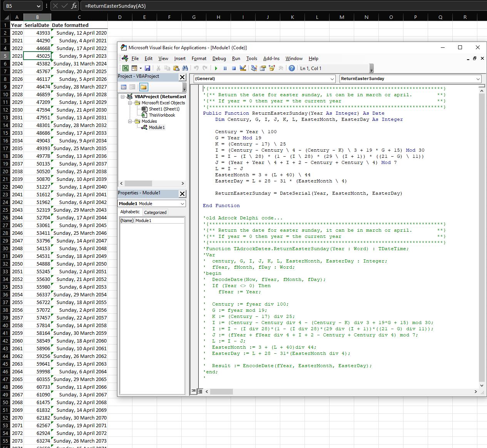
Task: Click the View Microsoft Excel icon
Action: [x=126, y=69]
